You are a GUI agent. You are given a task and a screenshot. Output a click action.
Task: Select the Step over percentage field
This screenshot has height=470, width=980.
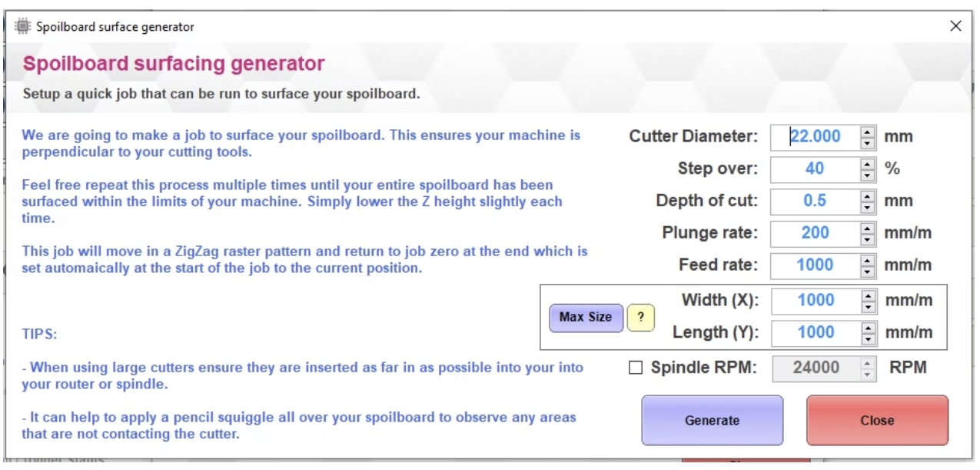point(816,168)
